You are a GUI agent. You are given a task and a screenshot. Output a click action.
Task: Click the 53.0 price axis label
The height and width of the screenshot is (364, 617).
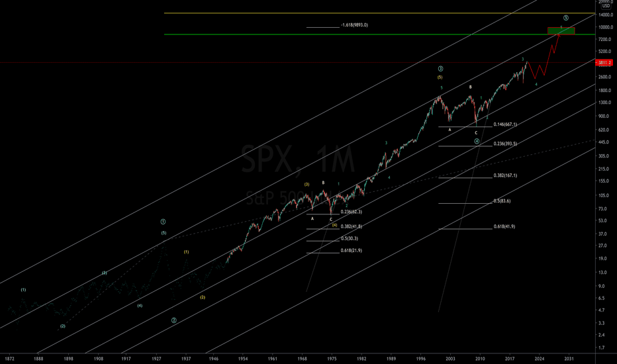pyautogui.click(x=602, y=220)
